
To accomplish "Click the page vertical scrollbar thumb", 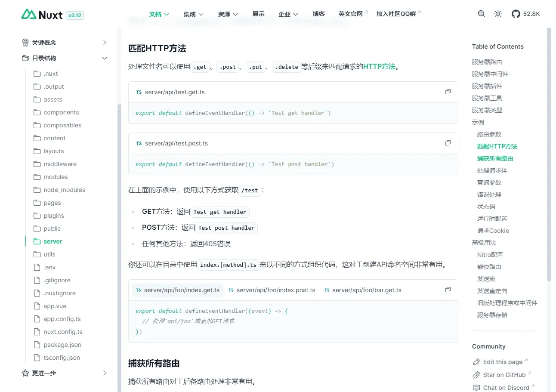I will 549,154.
